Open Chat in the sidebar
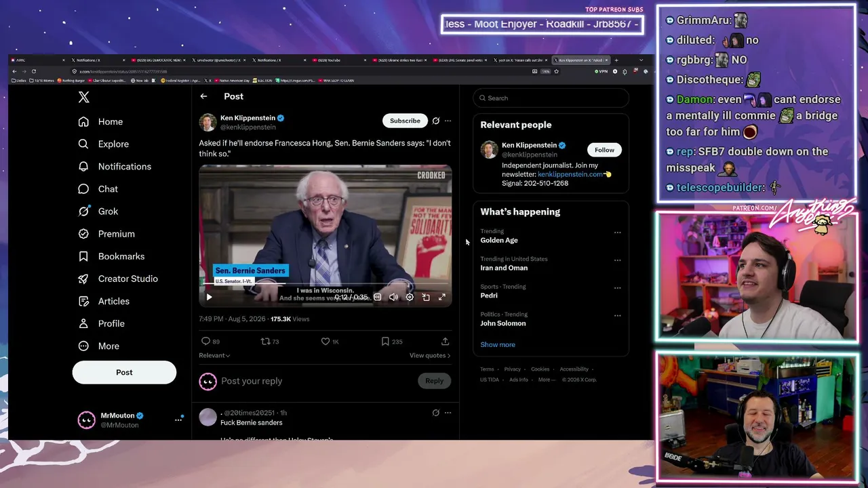868x488 pixels. (x=98, y=189)
